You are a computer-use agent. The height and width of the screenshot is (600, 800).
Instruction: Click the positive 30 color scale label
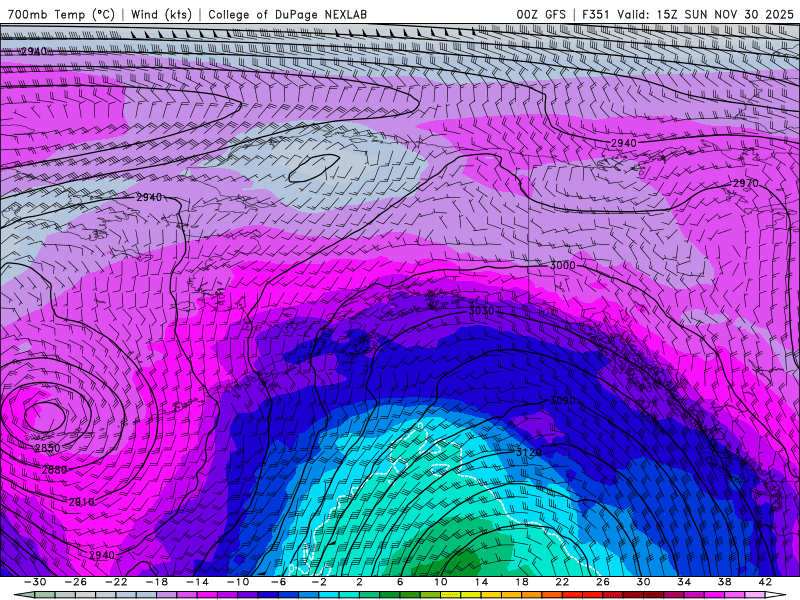pos(643,582)
